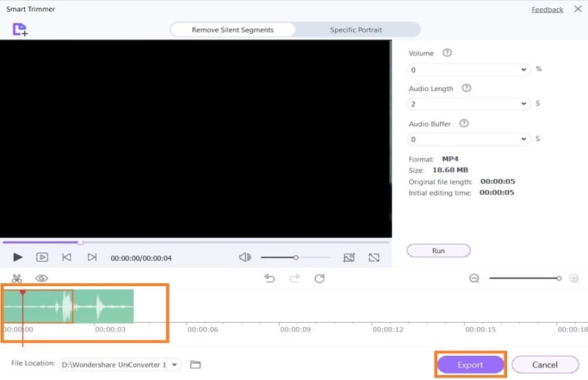
Task: Click the add file icon
Action: pyautogui.click(x=20, y=30)
